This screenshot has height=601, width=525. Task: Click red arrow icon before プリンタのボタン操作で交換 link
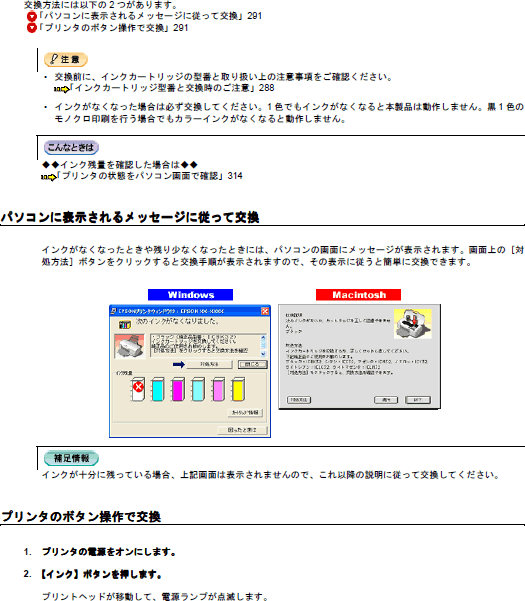31,28
